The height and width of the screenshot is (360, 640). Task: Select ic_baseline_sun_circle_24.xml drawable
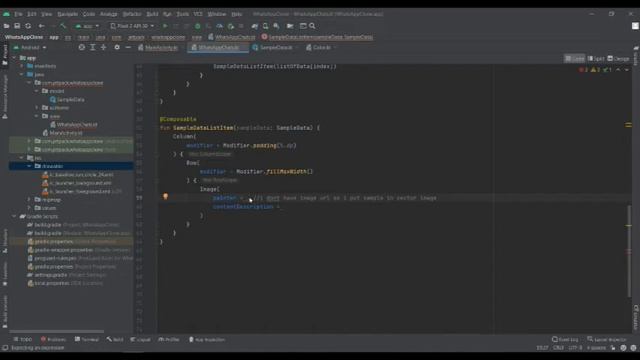[x=78, y=175]
